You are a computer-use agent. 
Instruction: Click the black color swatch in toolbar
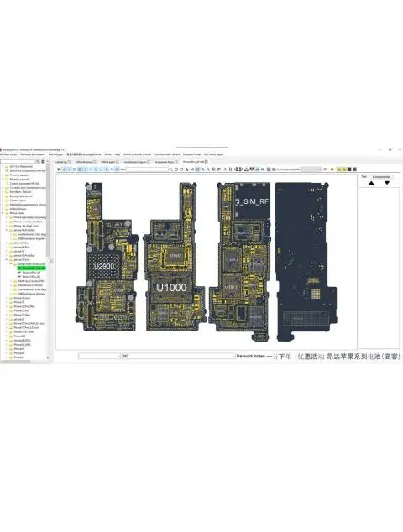pos(349,170)
